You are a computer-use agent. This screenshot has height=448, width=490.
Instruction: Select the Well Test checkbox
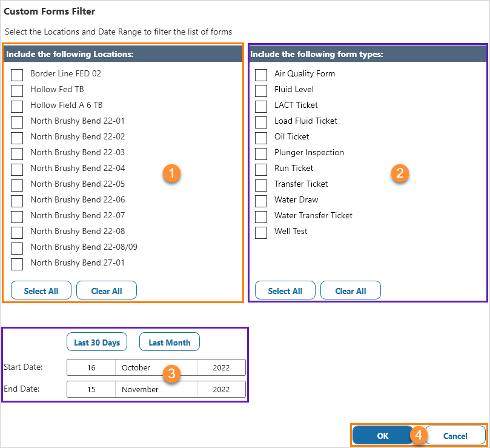pyautogui.click(x=261, y=232)
